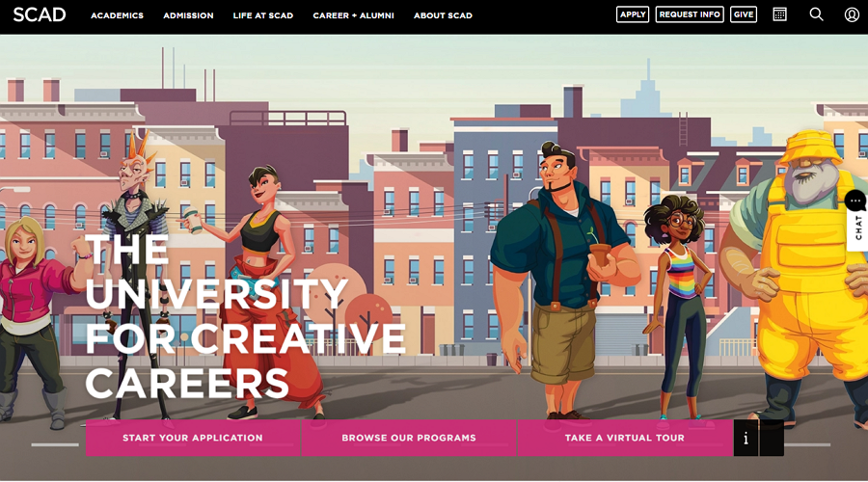Click the black square beside the info icon
Image resolution: width=868 pixels, height=482 pixels.
click(x=772, y=438)
